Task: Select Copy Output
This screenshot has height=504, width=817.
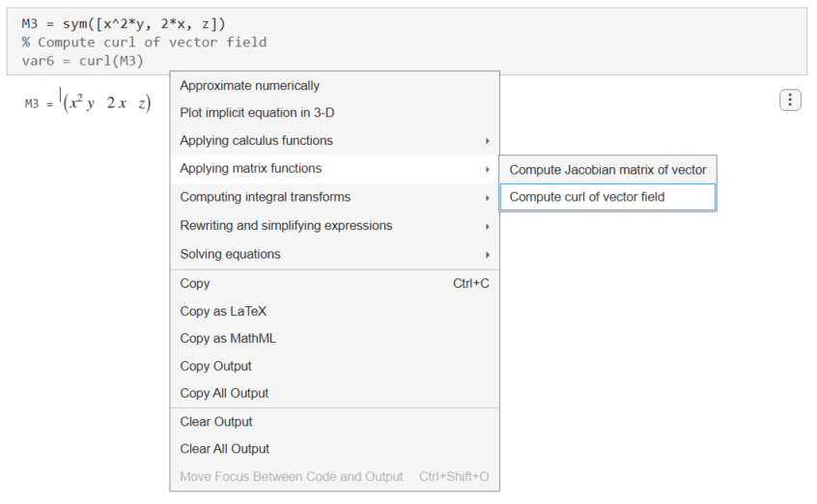Action: pos(215,367)
